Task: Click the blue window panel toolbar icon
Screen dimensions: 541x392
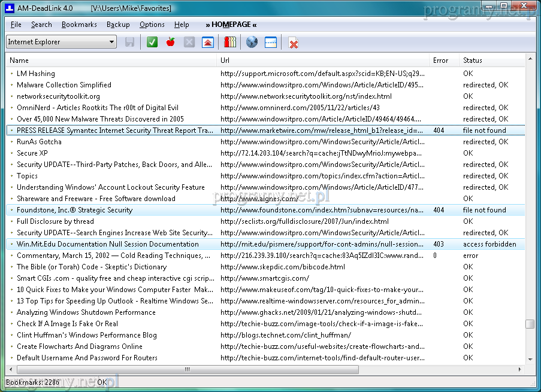Action: pos(271,42)
